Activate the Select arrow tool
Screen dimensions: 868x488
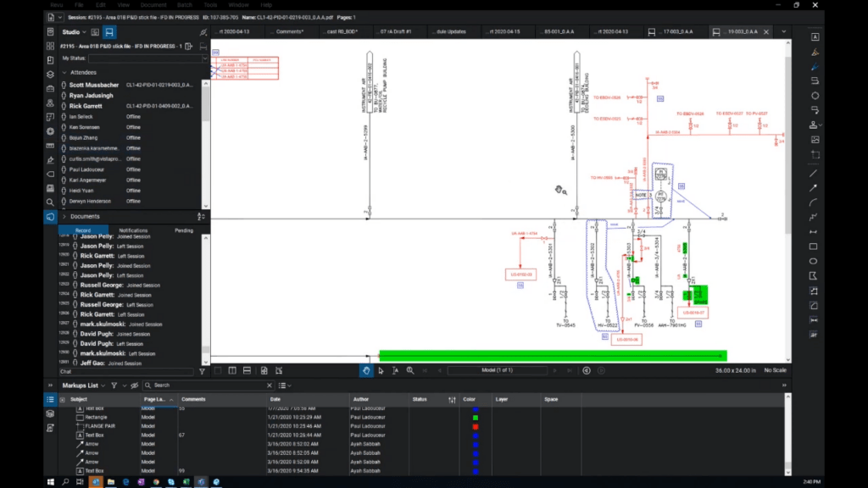point(381,370)
